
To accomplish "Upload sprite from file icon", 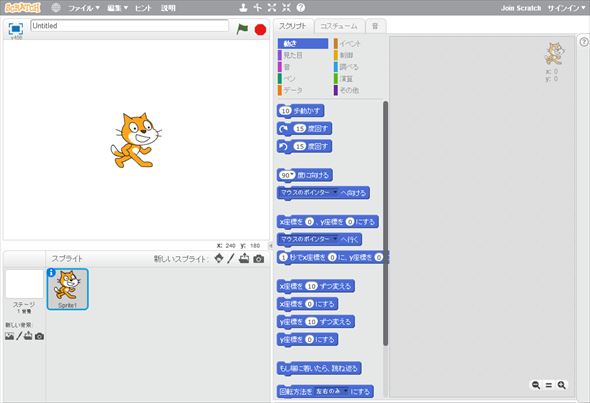I will [244, 259].
